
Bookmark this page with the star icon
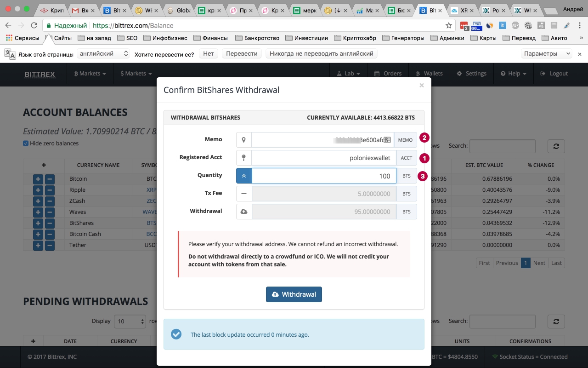[x=449, y=25]
